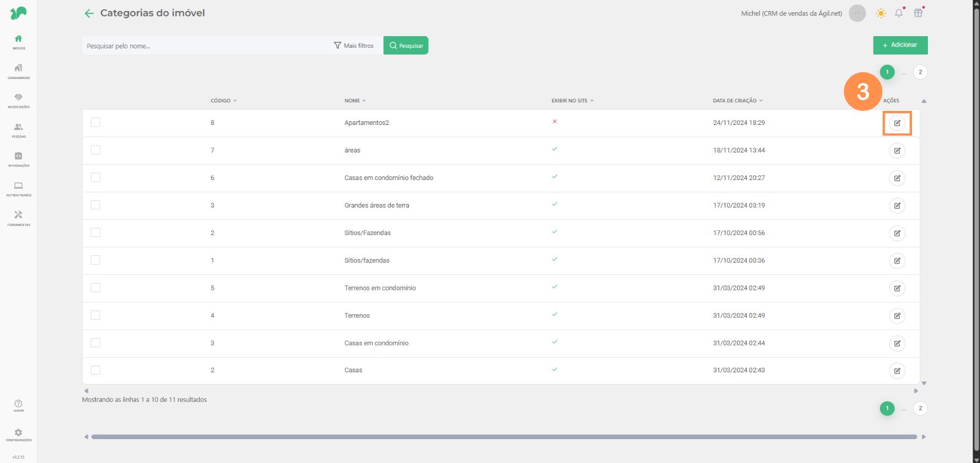980x463 pixels.
Task: Open the Negociações sidebar icon
Action: click(x=18, y=100)
